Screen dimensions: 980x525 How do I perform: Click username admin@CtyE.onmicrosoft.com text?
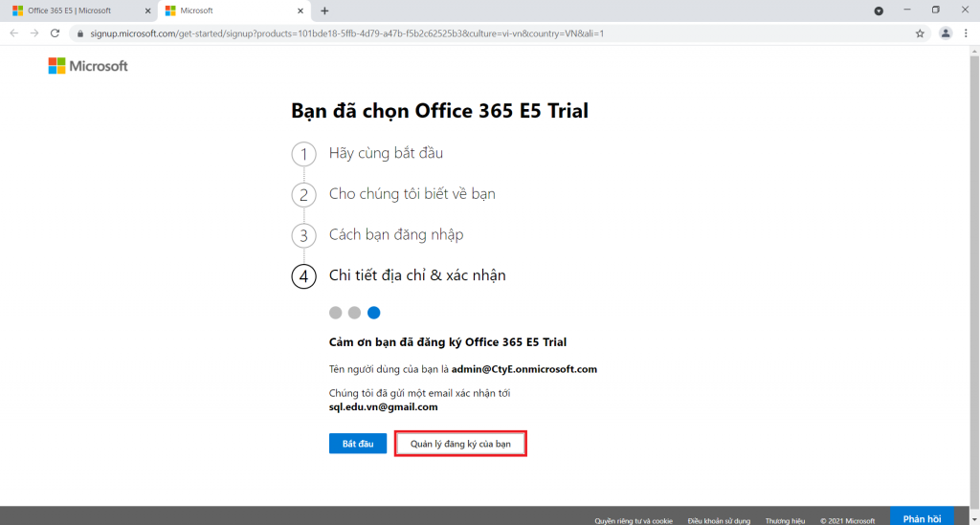pyautogui.click(x=523, y=369)
